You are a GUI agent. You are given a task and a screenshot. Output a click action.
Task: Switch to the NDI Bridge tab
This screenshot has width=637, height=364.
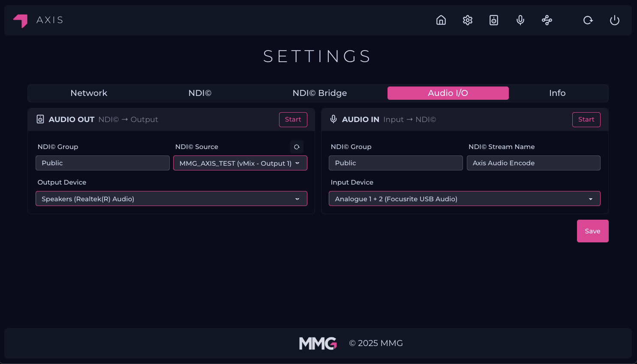point(319,93)
